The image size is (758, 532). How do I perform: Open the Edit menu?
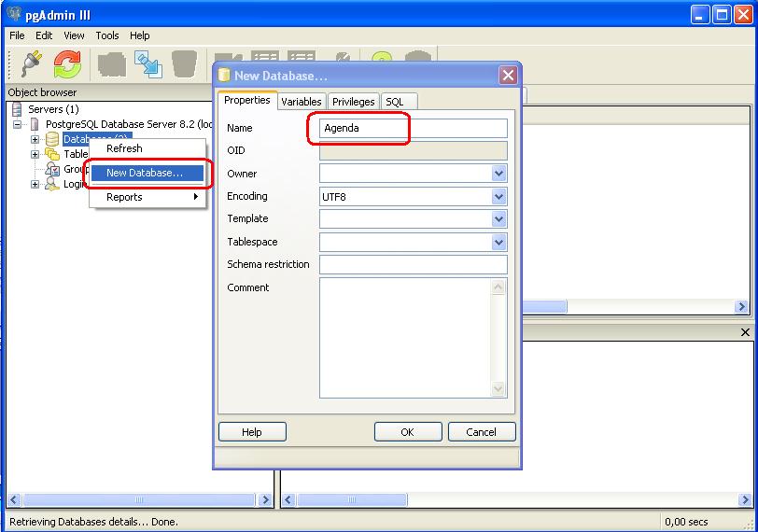click(x=44, y=35)
